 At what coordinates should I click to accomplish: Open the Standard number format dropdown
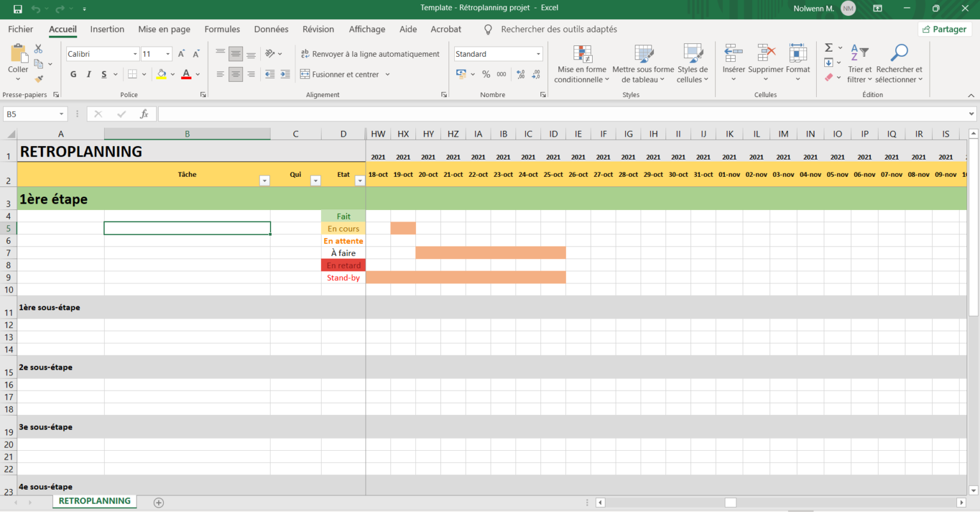pyautogui.click(x=538, y=54)
